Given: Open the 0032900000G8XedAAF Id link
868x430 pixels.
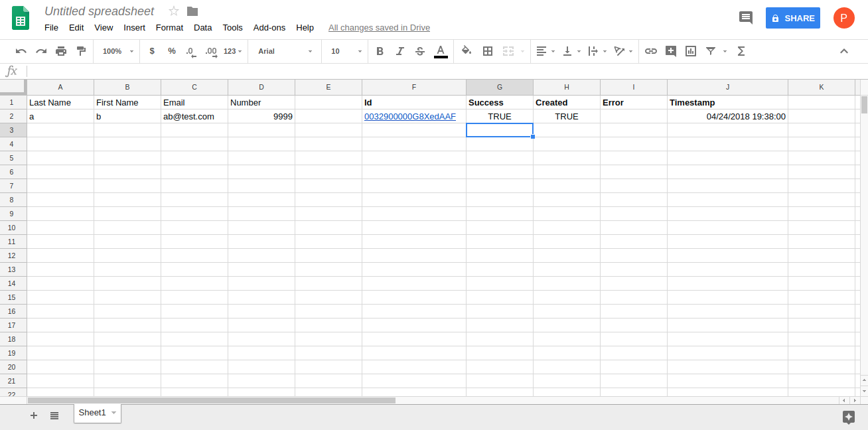Looking at the screenshot, I should pyautogui.click(x=409, y=117).
